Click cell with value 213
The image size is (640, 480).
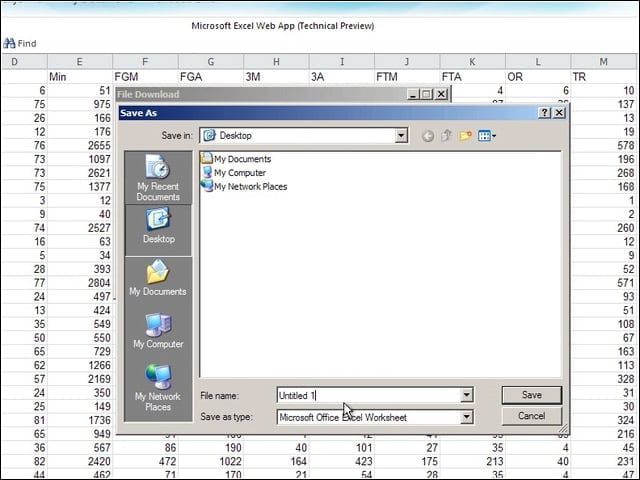(473, 461)
